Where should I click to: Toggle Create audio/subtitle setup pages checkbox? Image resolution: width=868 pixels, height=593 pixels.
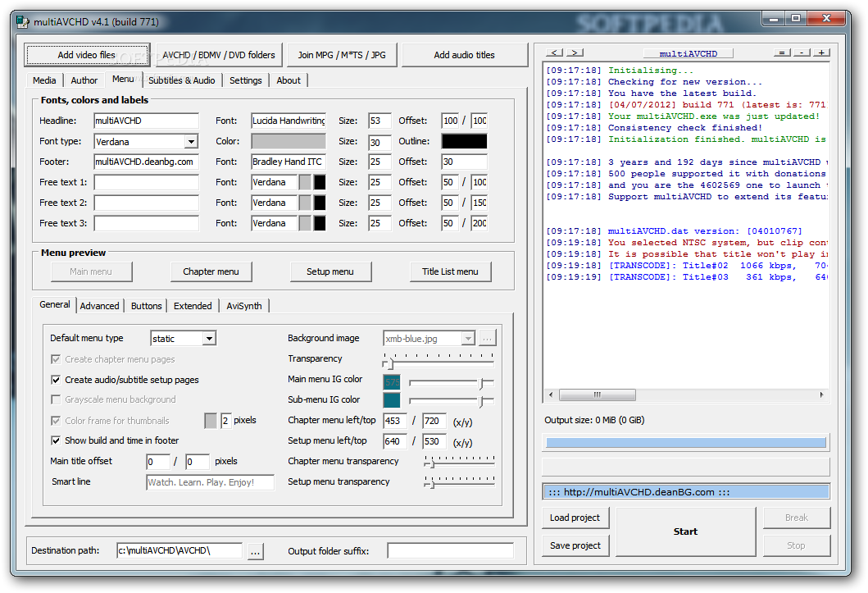(56, 380)
